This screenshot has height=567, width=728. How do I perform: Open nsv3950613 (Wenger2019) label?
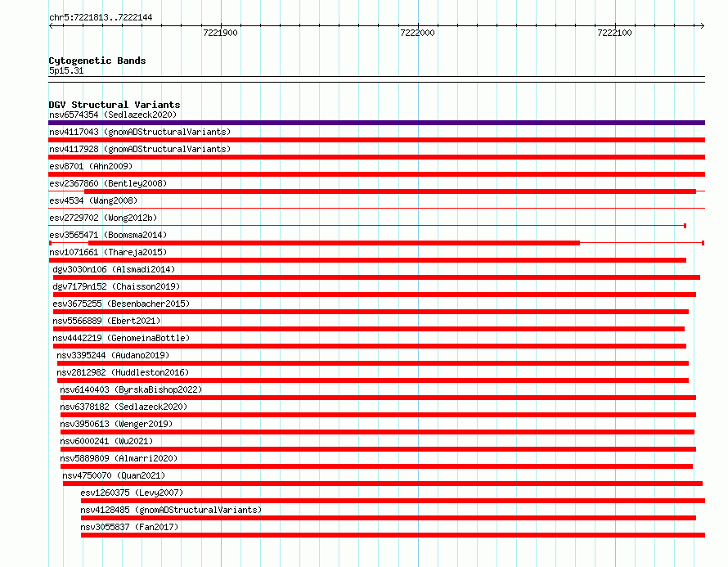[x=116, y=424]
